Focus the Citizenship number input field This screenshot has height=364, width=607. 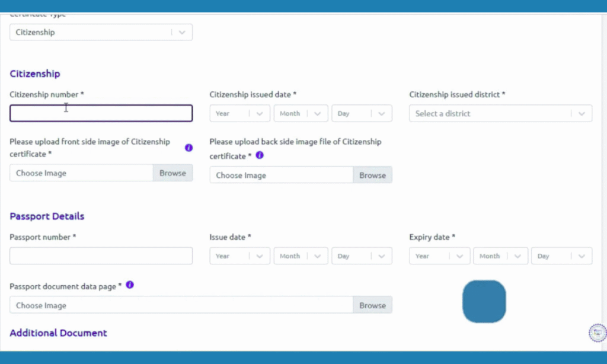[101, 114]
